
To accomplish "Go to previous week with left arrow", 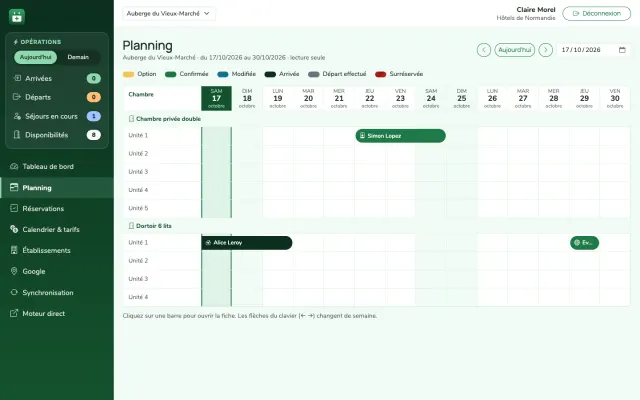I will click(484, 50).
